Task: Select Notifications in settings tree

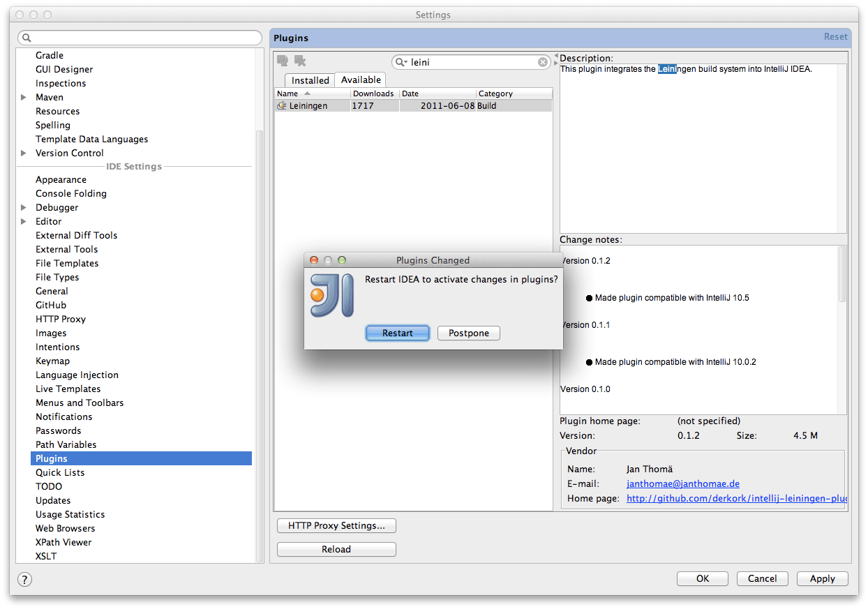Action: [63, 416]
